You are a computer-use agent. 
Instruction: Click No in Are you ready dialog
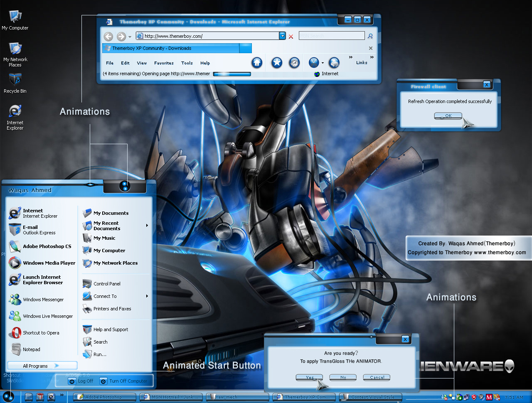[343, 377]
